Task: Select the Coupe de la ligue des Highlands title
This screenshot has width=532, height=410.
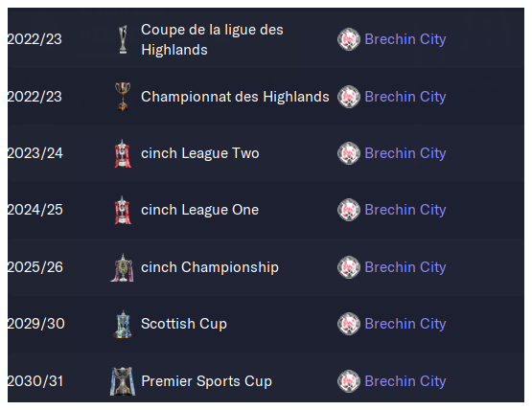Action: (x=212, y=39)
